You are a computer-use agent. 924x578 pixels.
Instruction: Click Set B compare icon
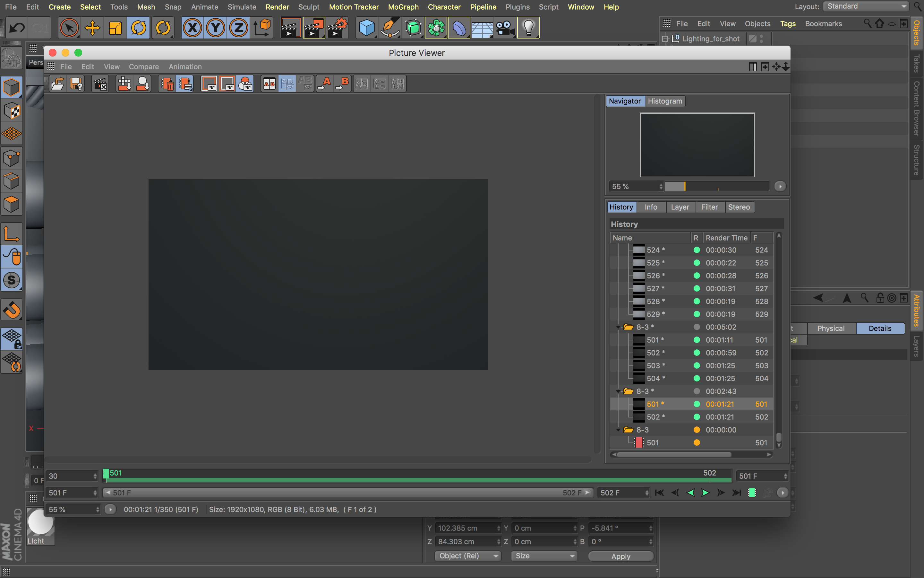click(343, 84)
